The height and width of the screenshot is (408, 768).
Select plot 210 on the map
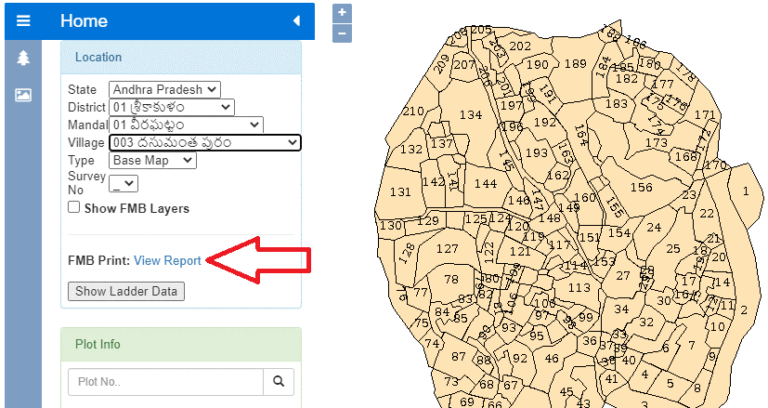click(413, 111)
